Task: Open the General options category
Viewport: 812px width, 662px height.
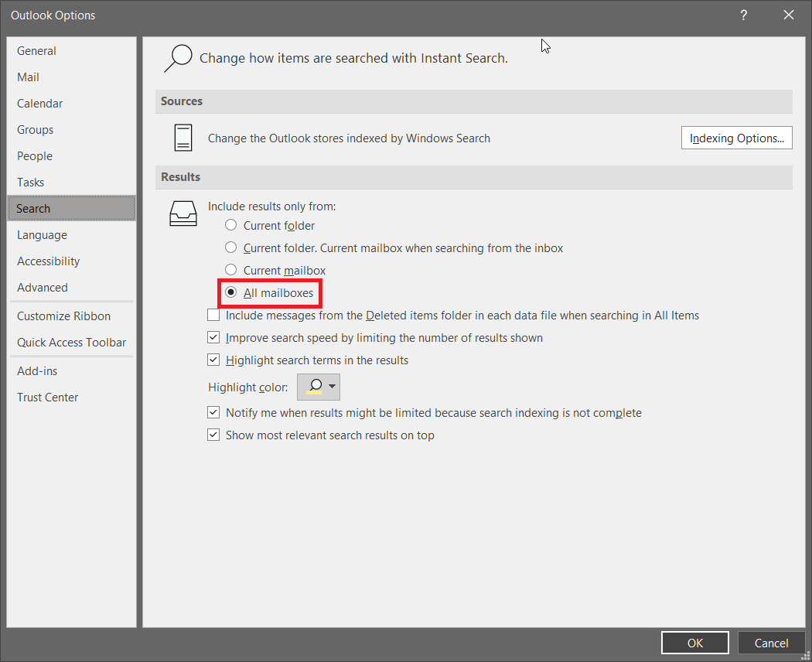Action: tap(71, 51)
